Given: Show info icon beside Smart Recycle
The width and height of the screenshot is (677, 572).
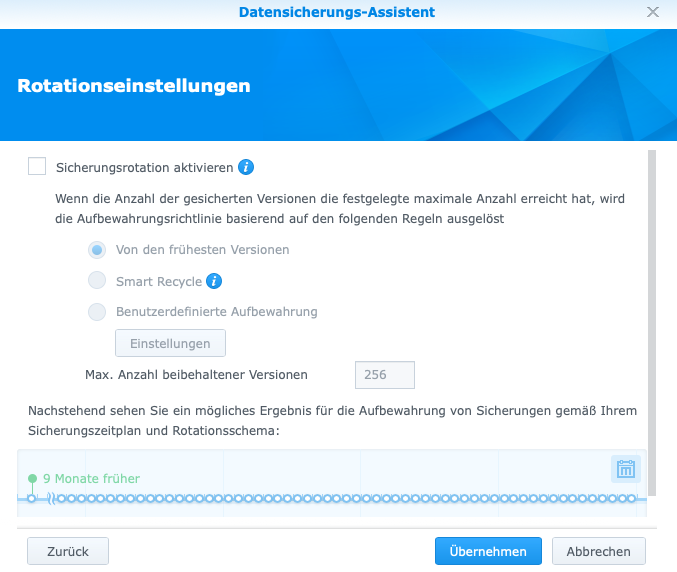Looking at the screenshot, I should (214, 281).
